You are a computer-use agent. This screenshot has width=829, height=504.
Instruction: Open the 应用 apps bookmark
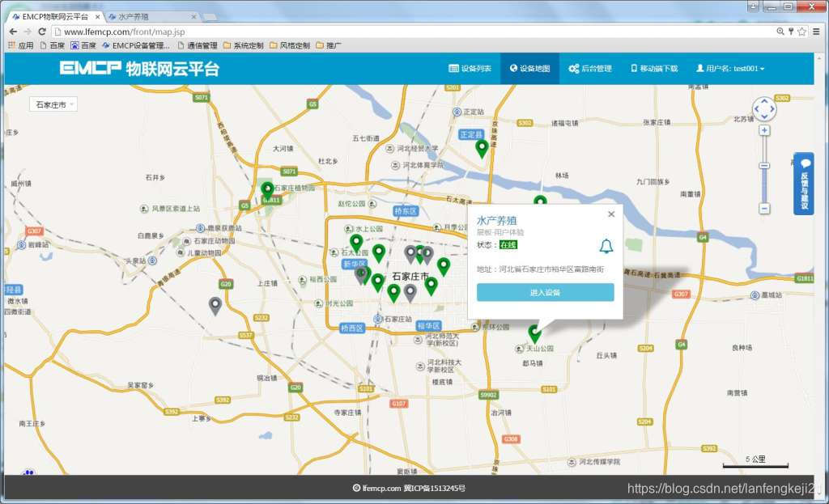(21, 45)
